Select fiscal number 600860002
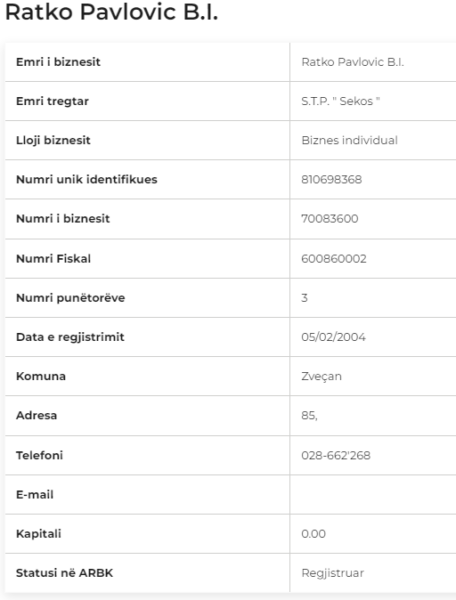Screen dimensions: 456x600 click(x=334, y=259)
